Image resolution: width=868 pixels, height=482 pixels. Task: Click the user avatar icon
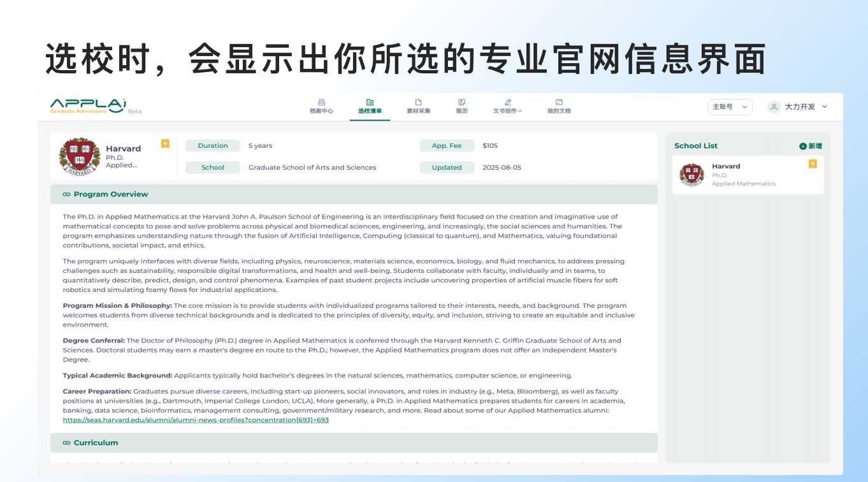tap(774, 107)
